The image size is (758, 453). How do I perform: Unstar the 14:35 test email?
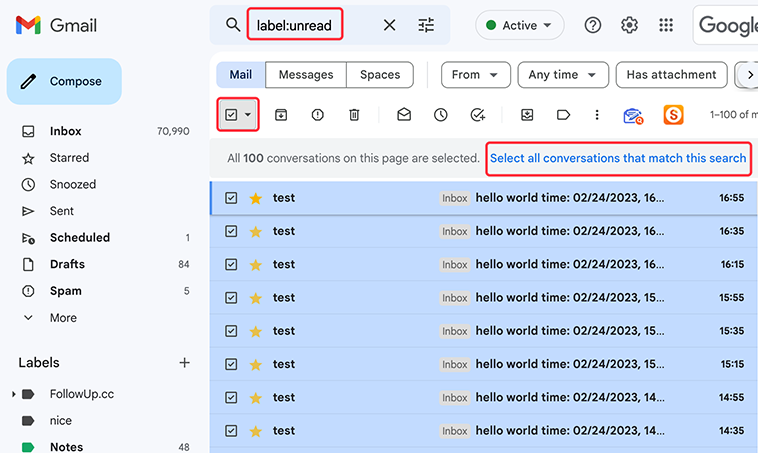click(x=256, y=431)
